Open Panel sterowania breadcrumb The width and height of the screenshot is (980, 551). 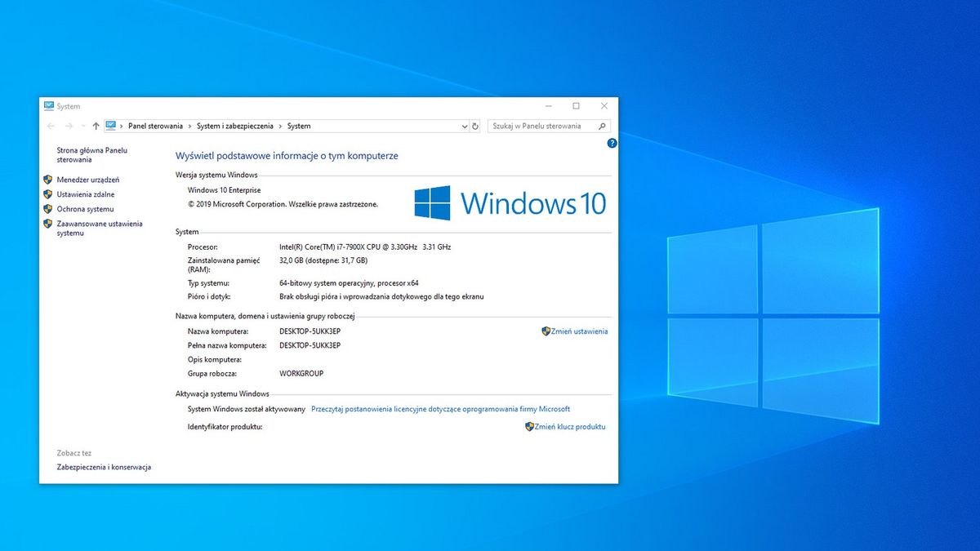pyautogui.click(x=155, y=127)
